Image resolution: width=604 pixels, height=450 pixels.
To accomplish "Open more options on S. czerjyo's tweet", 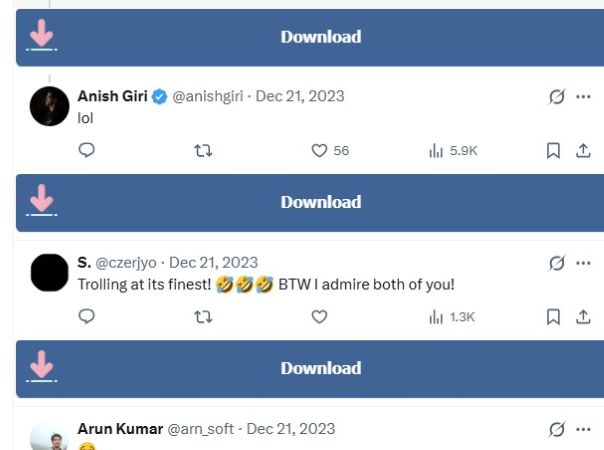I will coord(584,263).
